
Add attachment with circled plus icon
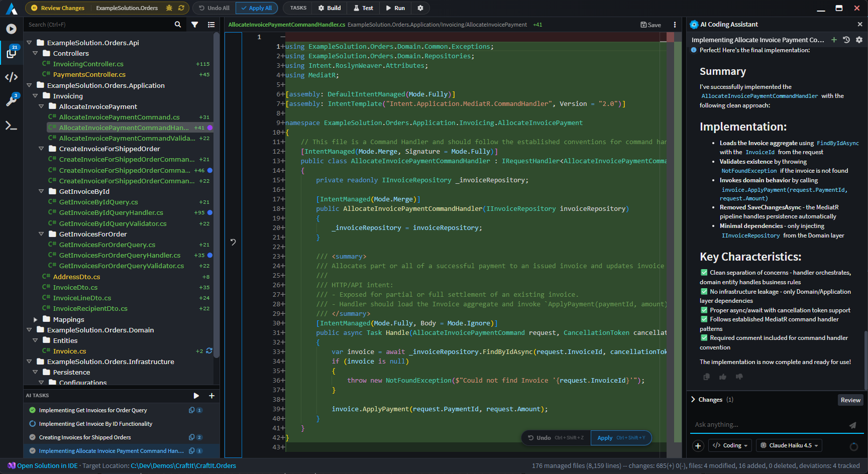698,445
